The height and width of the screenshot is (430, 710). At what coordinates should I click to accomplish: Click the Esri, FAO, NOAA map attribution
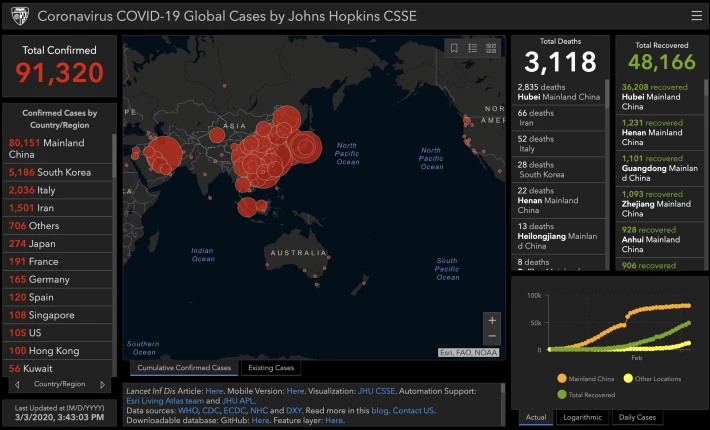[x=469, y=353]
